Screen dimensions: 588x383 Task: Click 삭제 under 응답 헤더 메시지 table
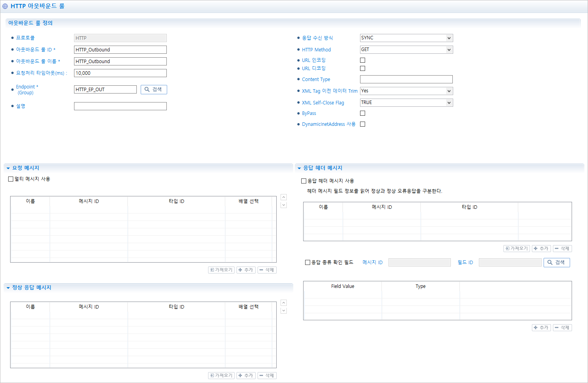[562, 249]
